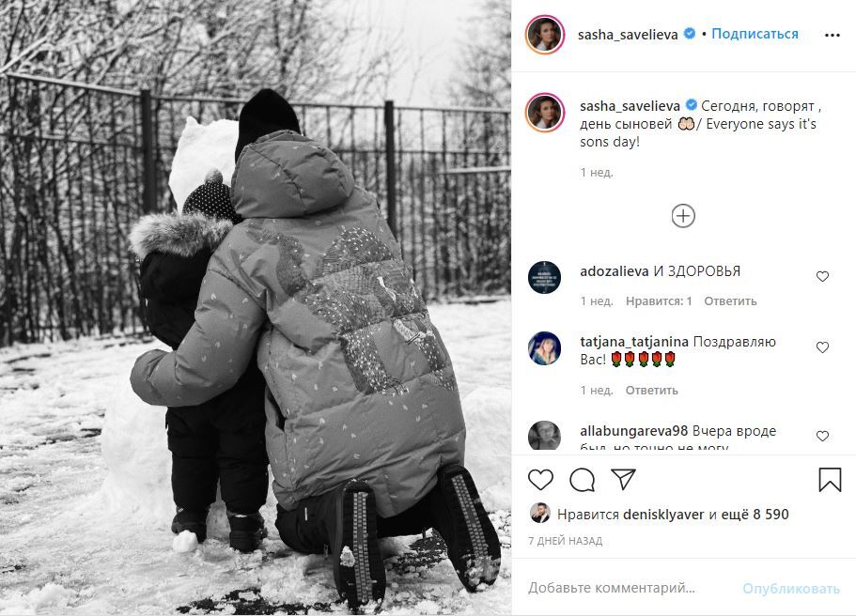The width and height of the screenshot is (856, 616).
Task: Focus the Добавьте комментарий input field
Action: tap(628, 588)
